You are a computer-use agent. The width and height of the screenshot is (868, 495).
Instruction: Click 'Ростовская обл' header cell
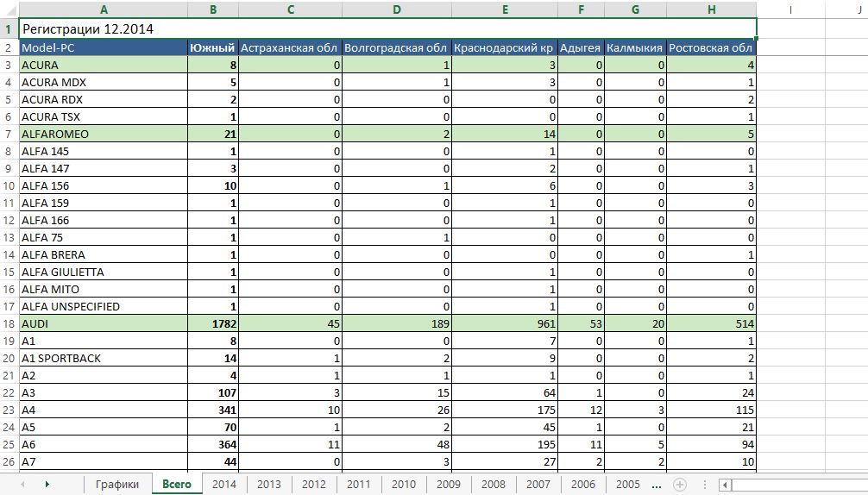[x=711, y=47]
